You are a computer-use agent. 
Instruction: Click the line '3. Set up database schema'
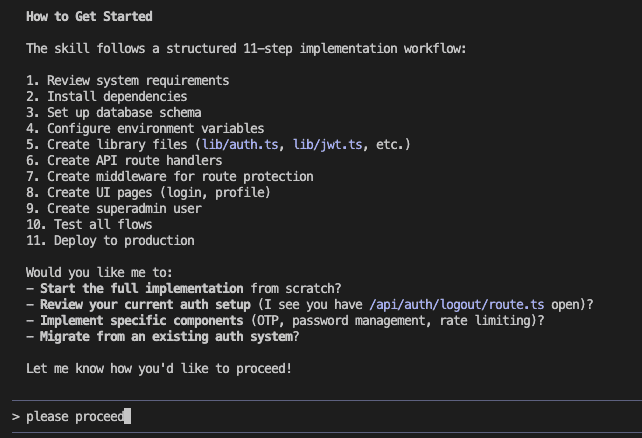pyautogui.click(x=114, y=113)
